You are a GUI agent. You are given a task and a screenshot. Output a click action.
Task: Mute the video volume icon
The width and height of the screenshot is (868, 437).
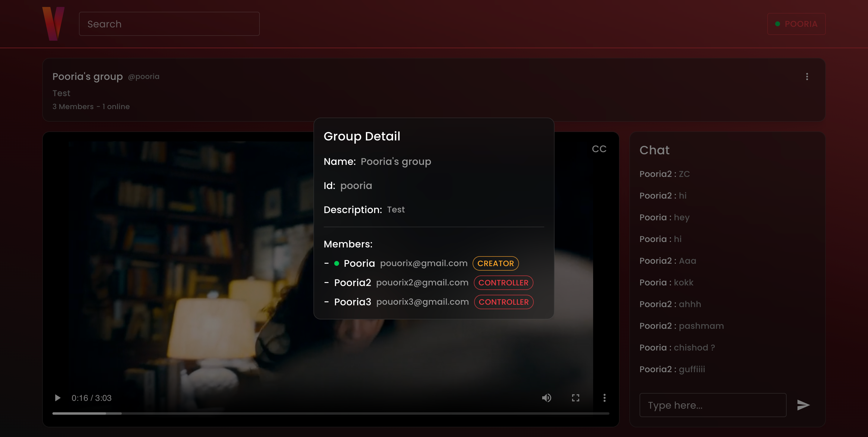[546, 398]
